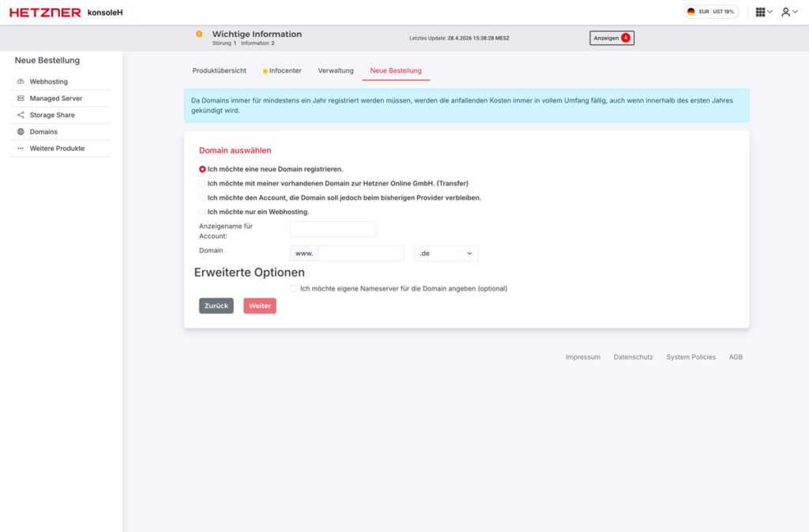Screen dimensions: 809x532
Task: Open the user account icon top right
Action: (x=785, y=12)
